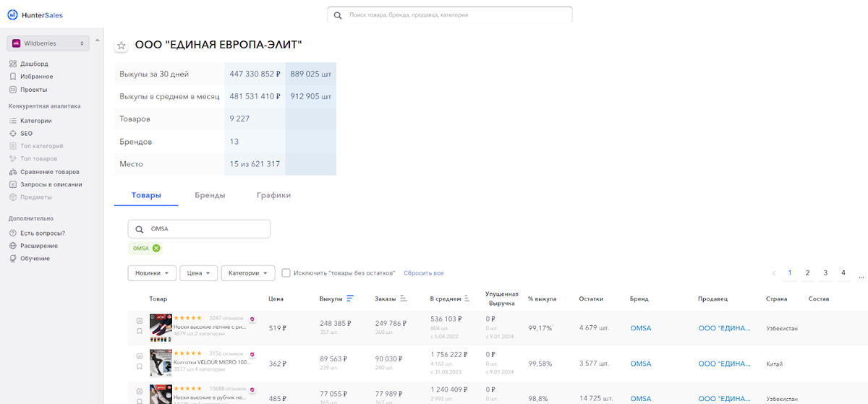Open product title Носки высокие летние с ри...

(x=210, y=326)
